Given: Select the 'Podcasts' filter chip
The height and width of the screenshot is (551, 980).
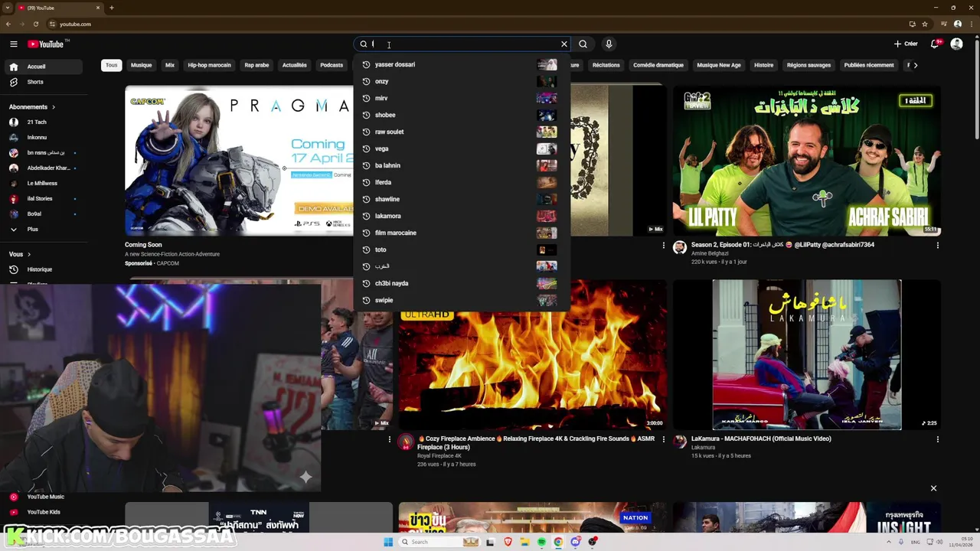Looking at the screenshot, I should 332,65.
